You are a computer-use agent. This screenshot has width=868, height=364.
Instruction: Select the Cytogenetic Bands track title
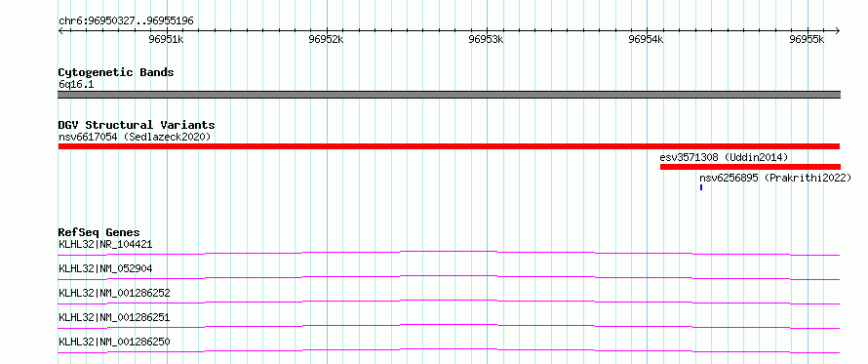(116, 72)
